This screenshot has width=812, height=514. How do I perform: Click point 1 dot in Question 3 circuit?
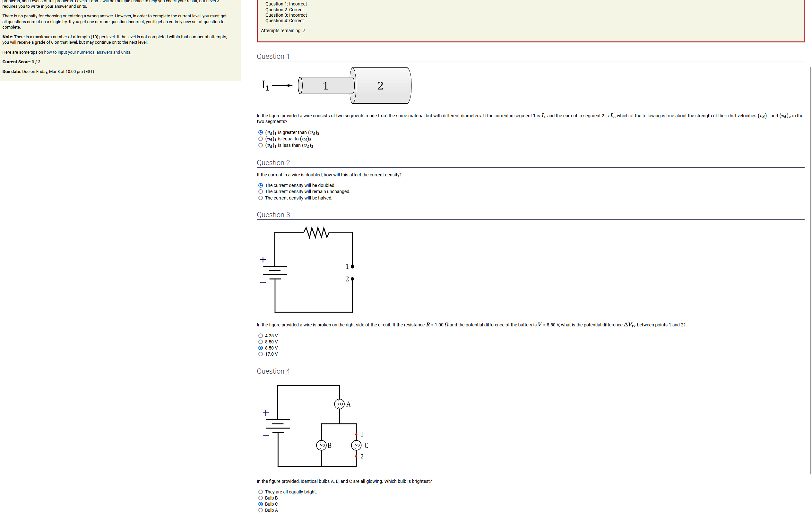(x=352, y=267)
